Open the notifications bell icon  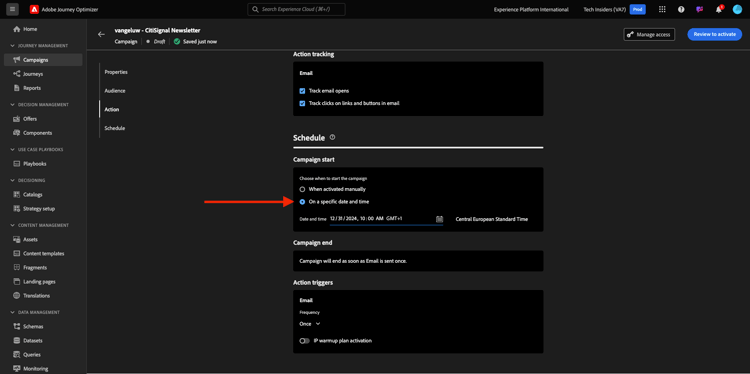tap(718, 10)
